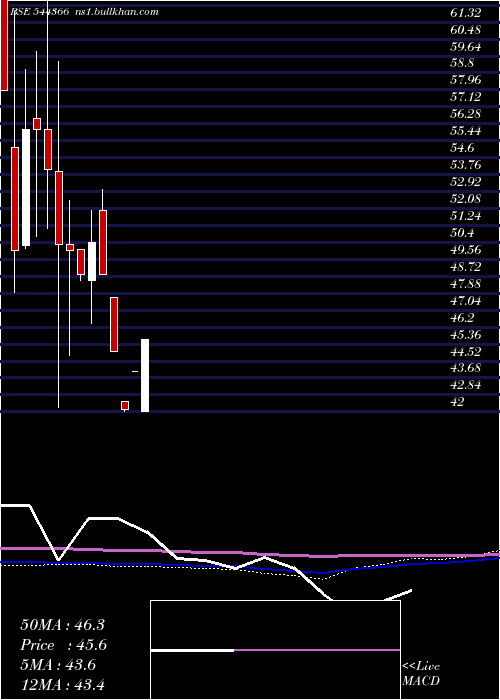This screenshot has height=700, width=500.
Task: Click the <<Live MACD label
Action: (421, 674)
